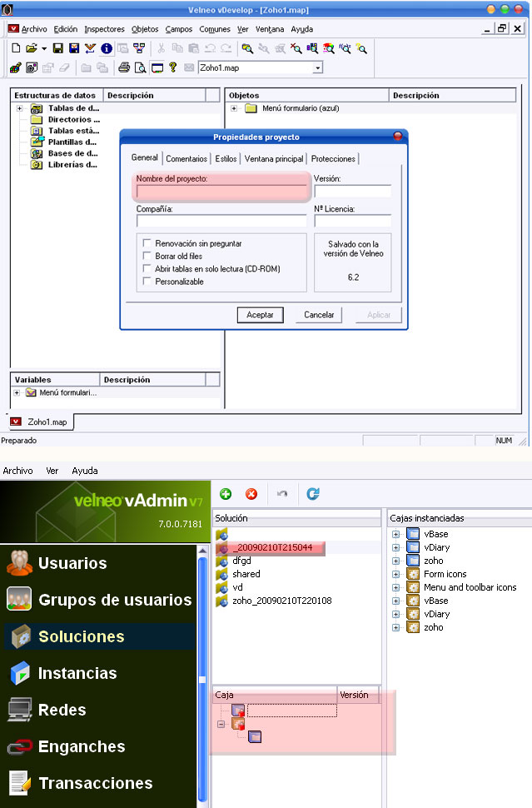The height and width of the screenshot is (808, 532).
Task: Click the scheme diagram toolbar icon
Action: tap(139, 48)
